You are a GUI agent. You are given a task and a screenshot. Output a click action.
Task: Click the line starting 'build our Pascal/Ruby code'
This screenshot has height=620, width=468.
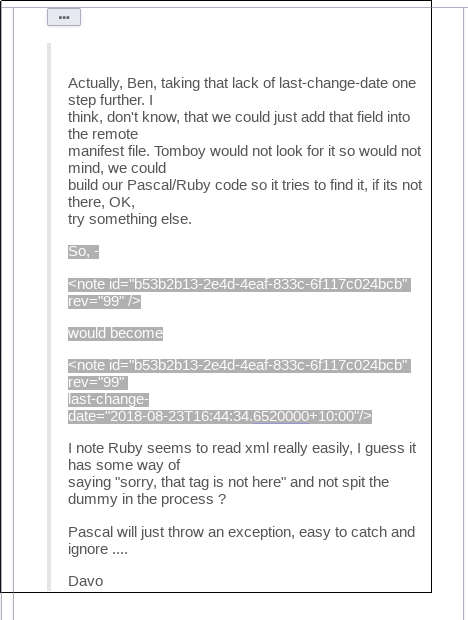(x=245, y=185)
